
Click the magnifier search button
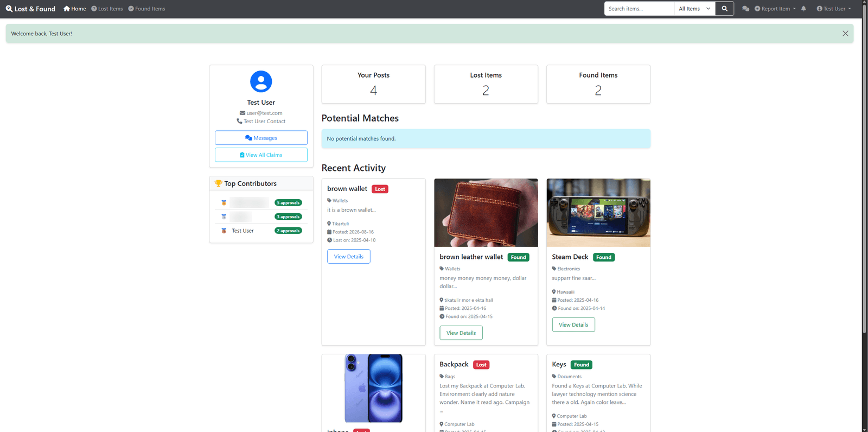[724, 9]
